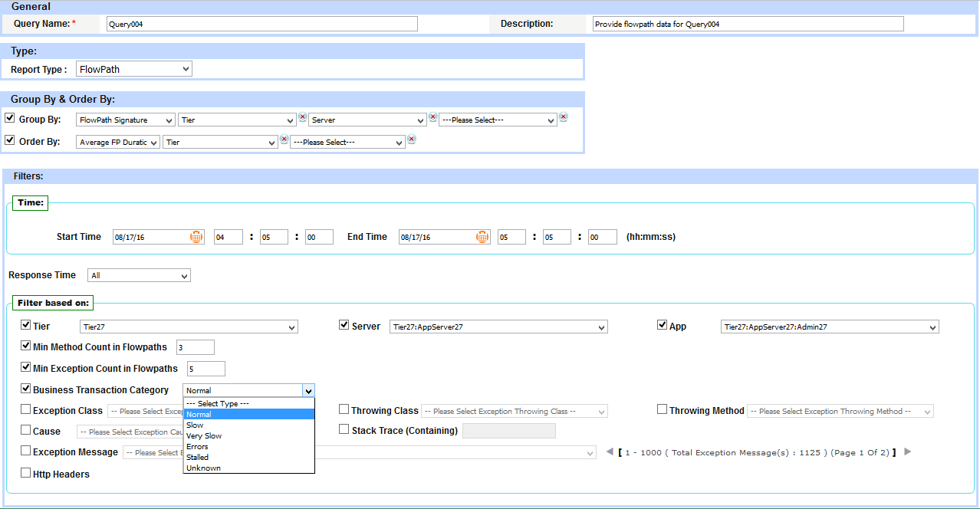Click the Start Time hour field
The width and height of the screenshot is (980, 509).
click(229, 237)
